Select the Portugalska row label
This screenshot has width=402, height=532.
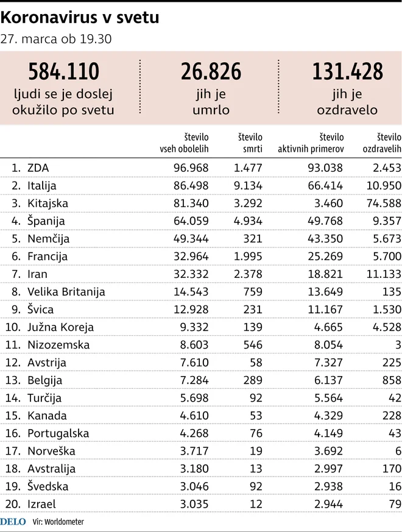pos(58,433)
